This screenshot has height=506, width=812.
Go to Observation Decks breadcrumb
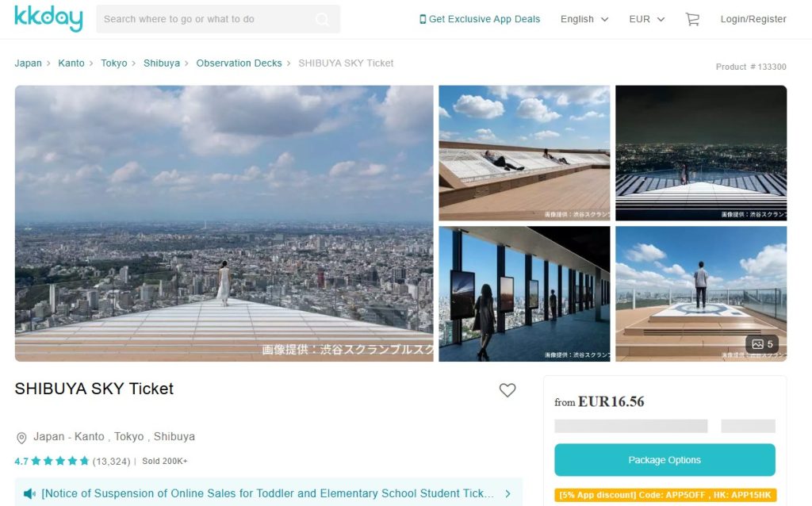tap(239, 63)
